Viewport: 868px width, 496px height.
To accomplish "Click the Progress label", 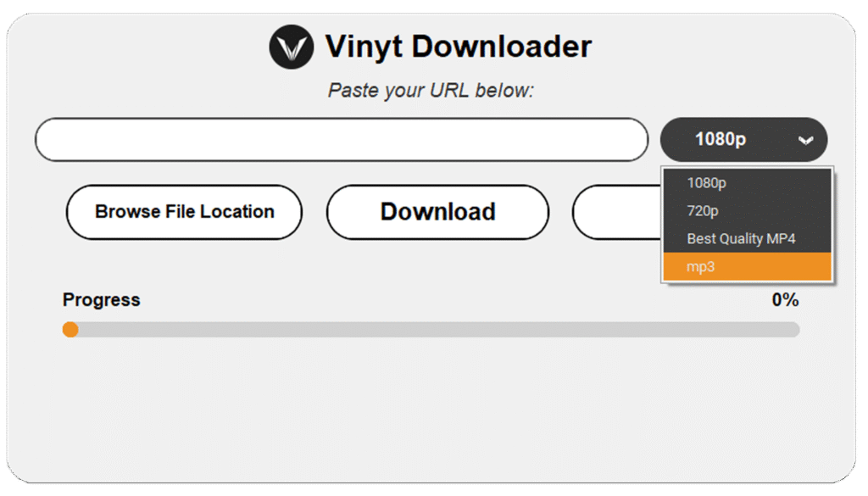I will (x=101, y=299).
